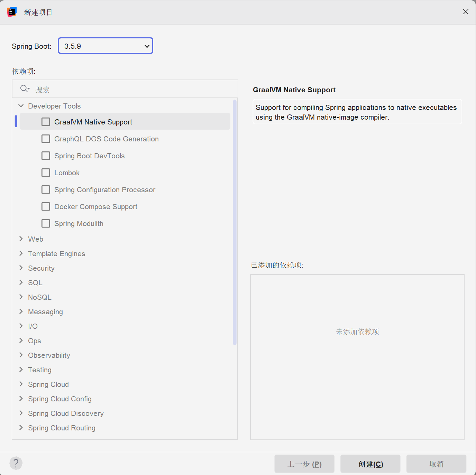Viewport: 476px width, 475px height.
Task: Click the search magnifier icon
Action: click(24, 89)
